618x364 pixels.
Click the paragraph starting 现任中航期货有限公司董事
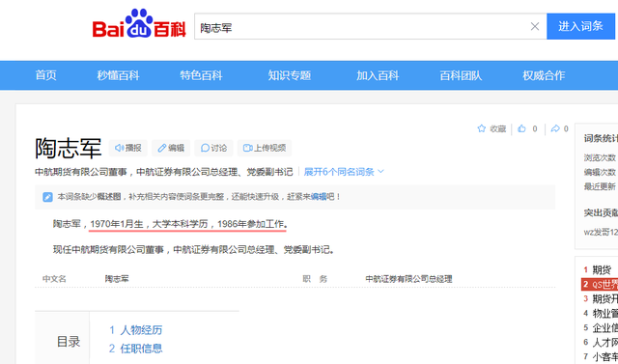[x=194, y=249]
